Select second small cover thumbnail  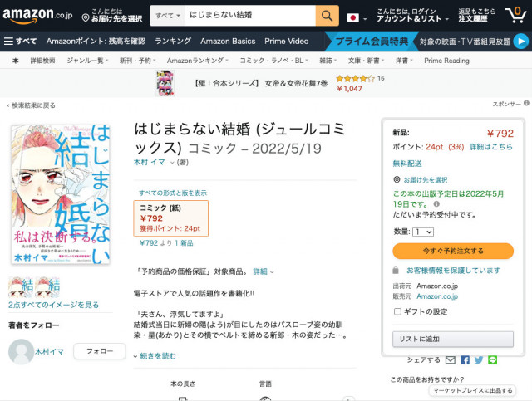tap(47, 286)
